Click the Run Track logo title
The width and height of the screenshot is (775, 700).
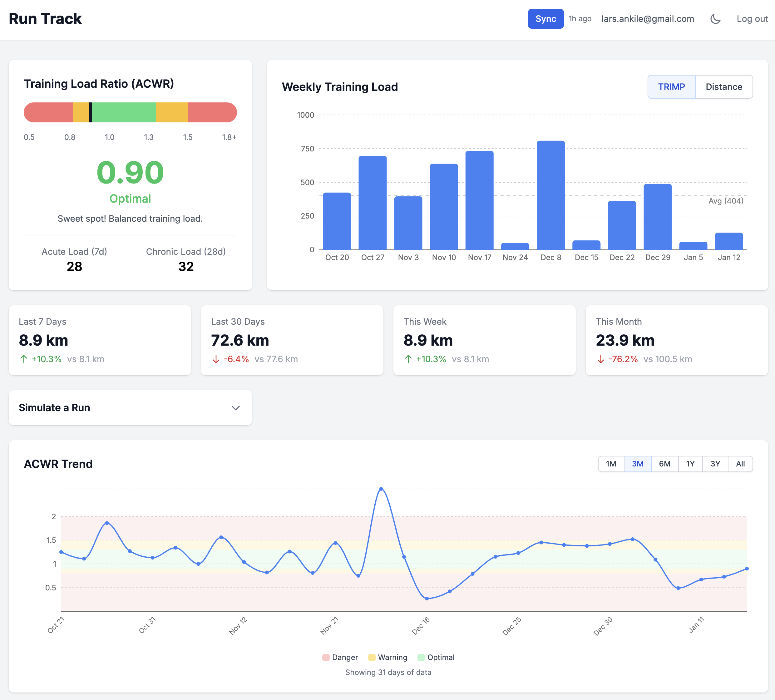tap(45, 19)
